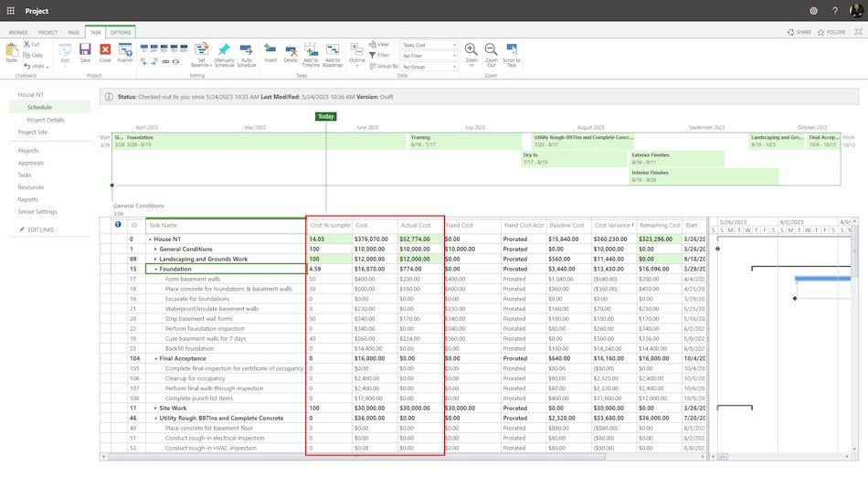The width and height of the screenshot is (868, 488).
Task: Click Auto Schedule icon
Action: pos(246,50)
